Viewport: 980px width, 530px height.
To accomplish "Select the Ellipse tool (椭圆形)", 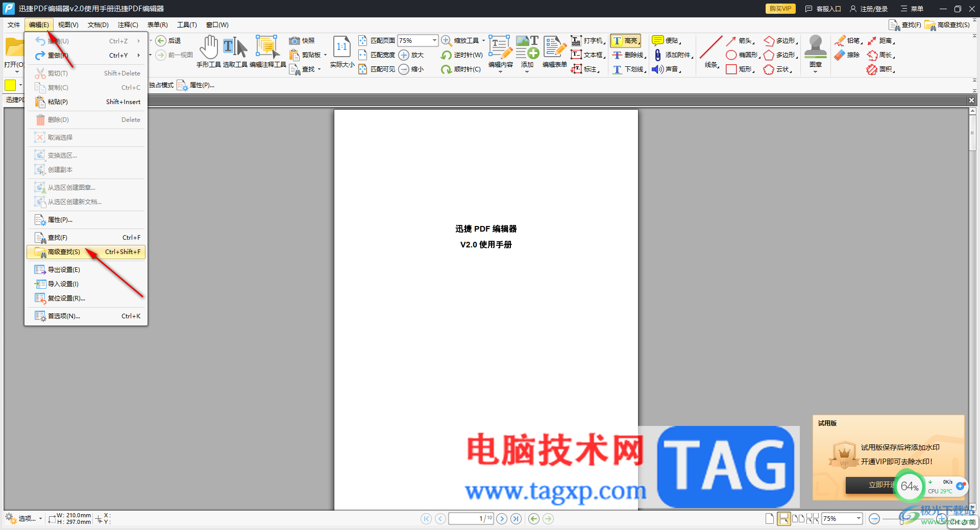I will pos(743,55).
